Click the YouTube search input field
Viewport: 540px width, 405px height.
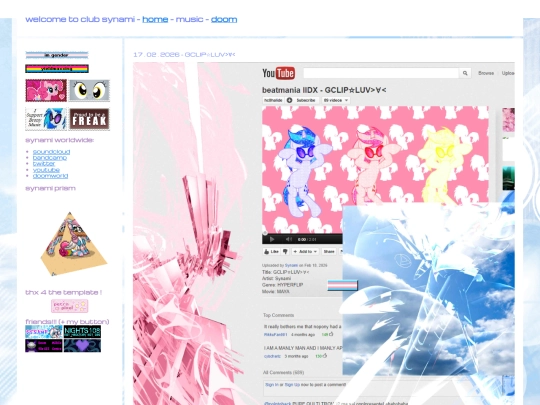[x=381, y=73]
